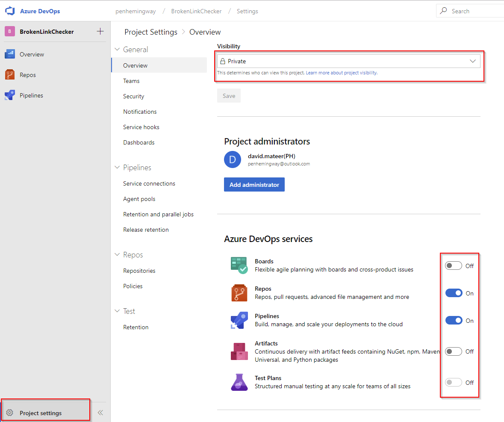Screen dimensions: 504x422
Task: Click the Artifacts service icon
Action: pos(239,351)
